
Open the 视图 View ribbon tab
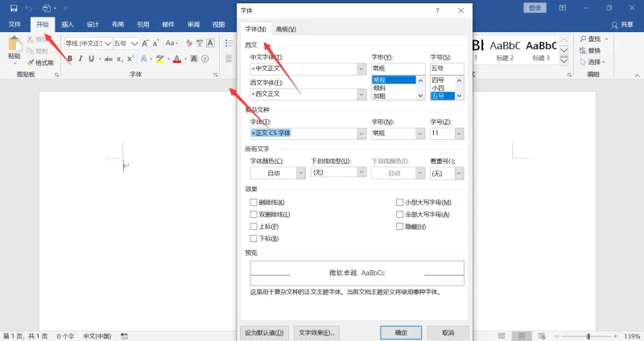(x=218, y=25)
